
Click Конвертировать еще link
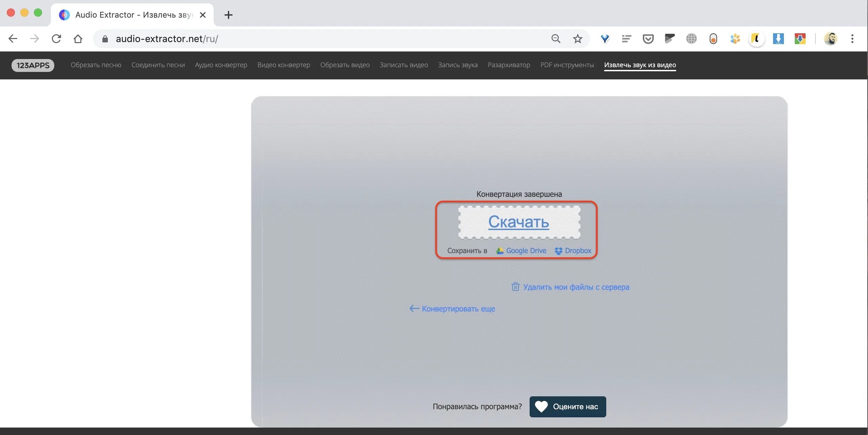(458, 309)
